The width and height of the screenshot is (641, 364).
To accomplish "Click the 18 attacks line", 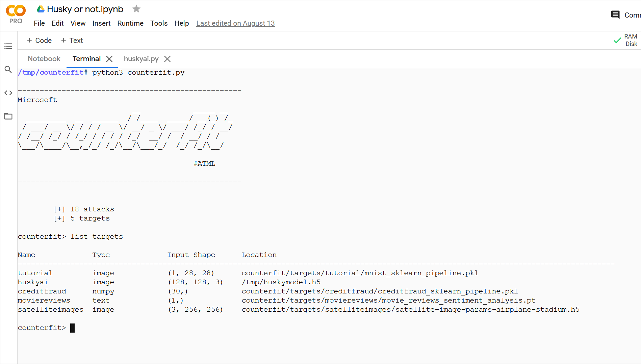I will [x=84, y=209].
